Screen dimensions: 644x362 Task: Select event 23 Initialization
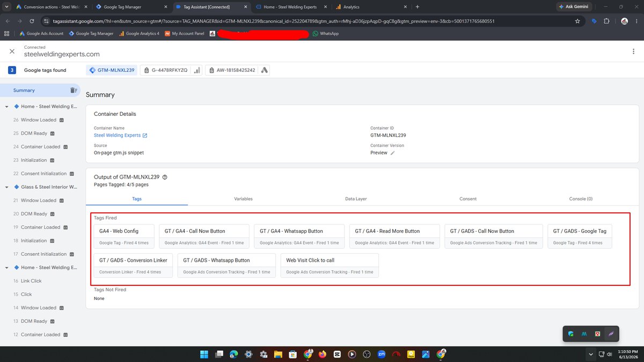click(x=33, y=160)
